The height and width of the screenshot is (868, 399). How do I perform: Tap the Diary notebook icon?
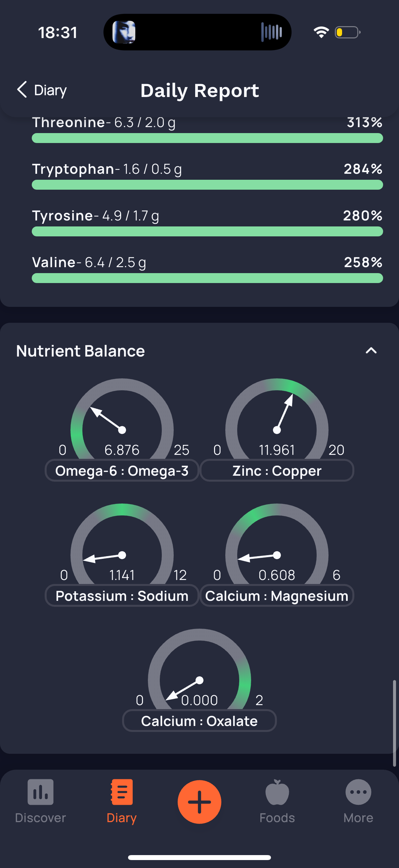(x=121, y=792)
